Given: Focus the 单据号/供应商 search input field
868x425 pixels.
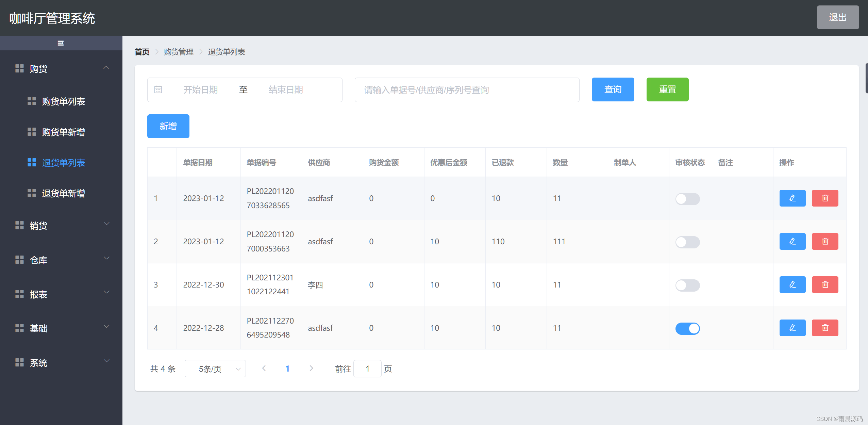Looking at the screenshot, I should tap(467, 90).
